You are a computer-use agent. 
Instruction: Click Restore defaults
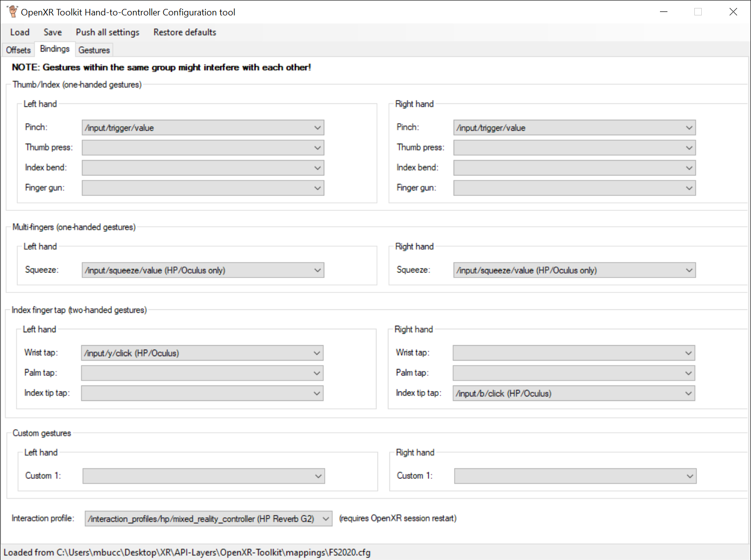click(184, 32)
